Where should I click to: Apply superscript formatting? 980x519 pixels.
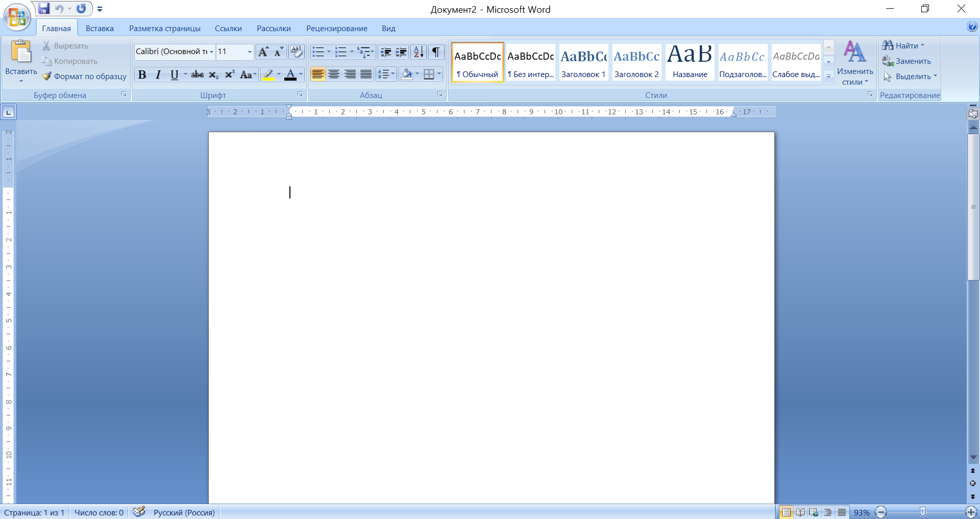(x=230, y=75)
